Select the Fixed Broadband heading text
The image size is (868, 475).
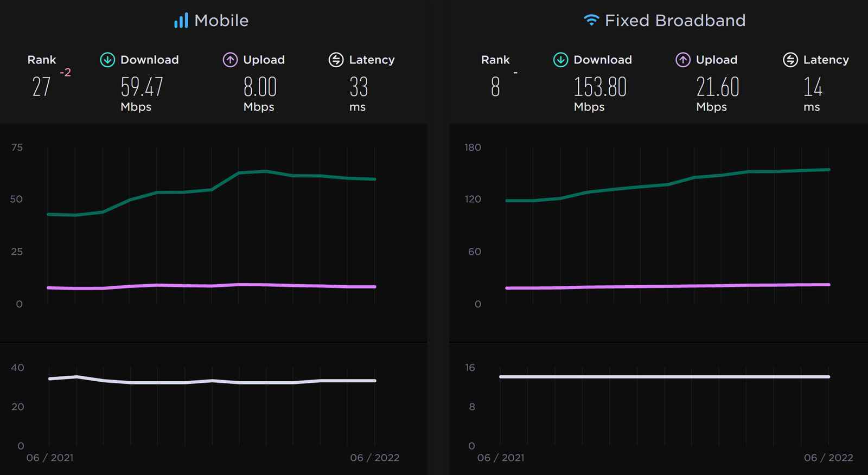coord(675,21)
